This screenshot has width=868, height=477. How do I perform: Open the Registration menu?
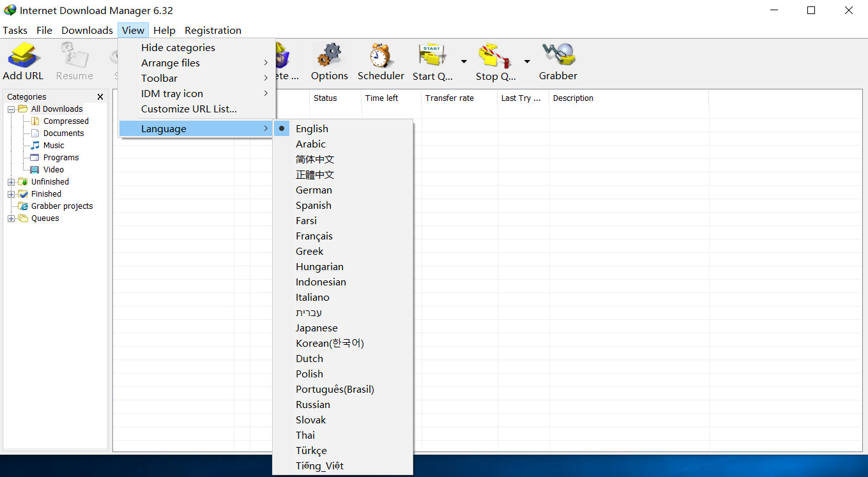click(213, 30)
